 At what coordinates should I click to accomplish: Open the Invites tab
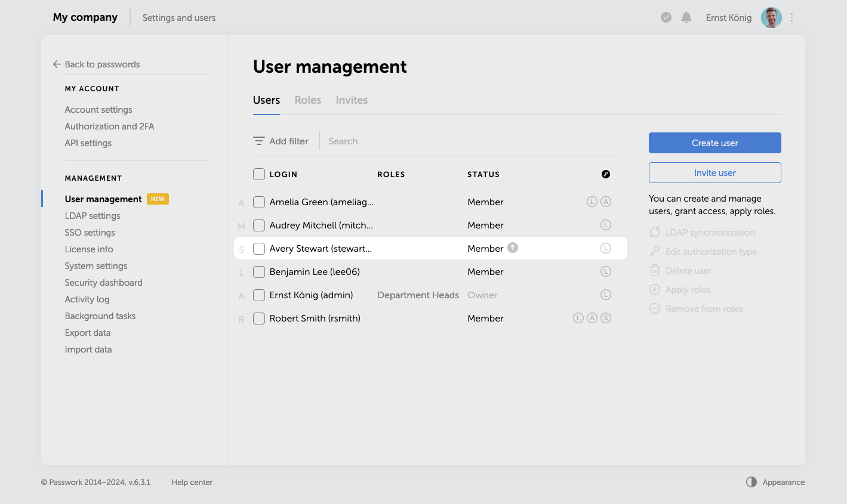[352, 100]
